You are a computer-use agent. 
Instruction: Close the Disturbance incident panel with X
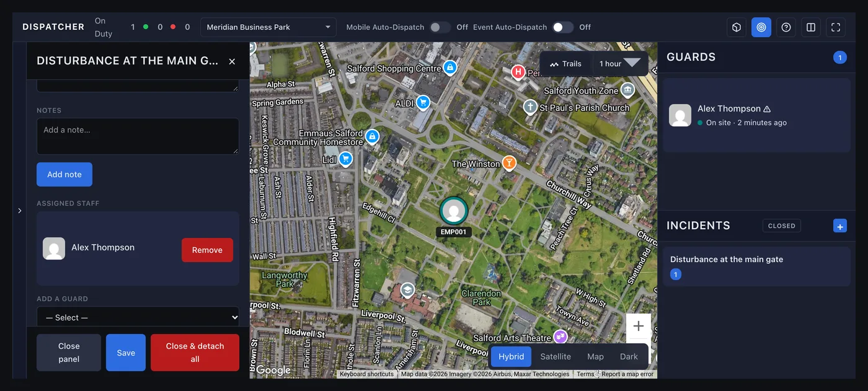coord(232,61)
